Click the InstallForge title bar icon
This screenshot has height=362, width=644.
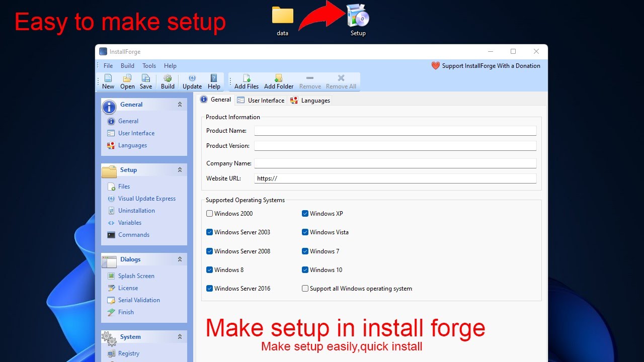point(103,52)
